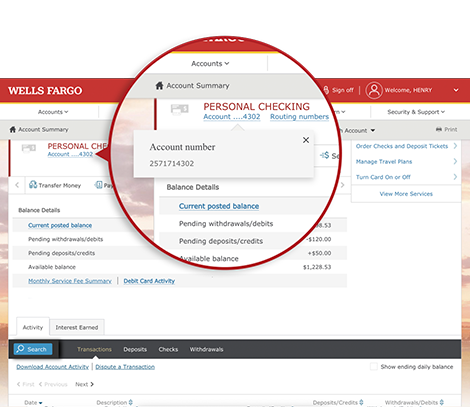
Task: Open Order Checks and Deposit Tickets link
Action: [402, 146]
